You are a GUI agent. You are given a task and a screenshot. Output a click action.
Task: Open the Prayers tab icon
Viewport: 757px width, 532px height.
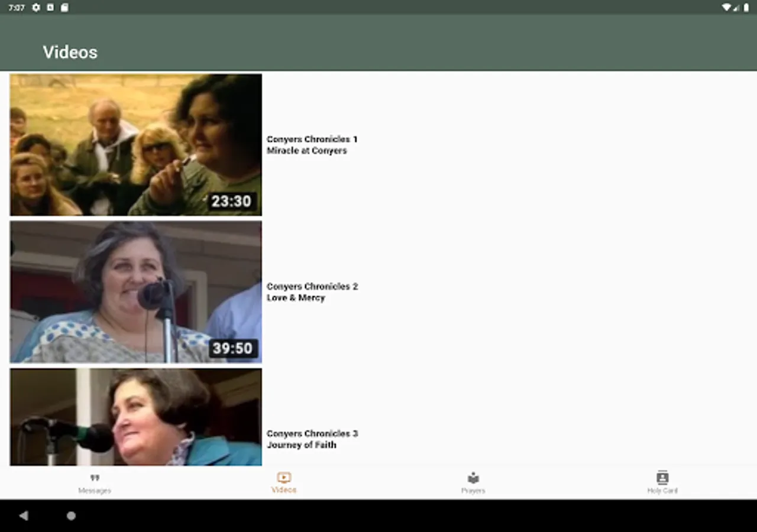tap(473, 478)
